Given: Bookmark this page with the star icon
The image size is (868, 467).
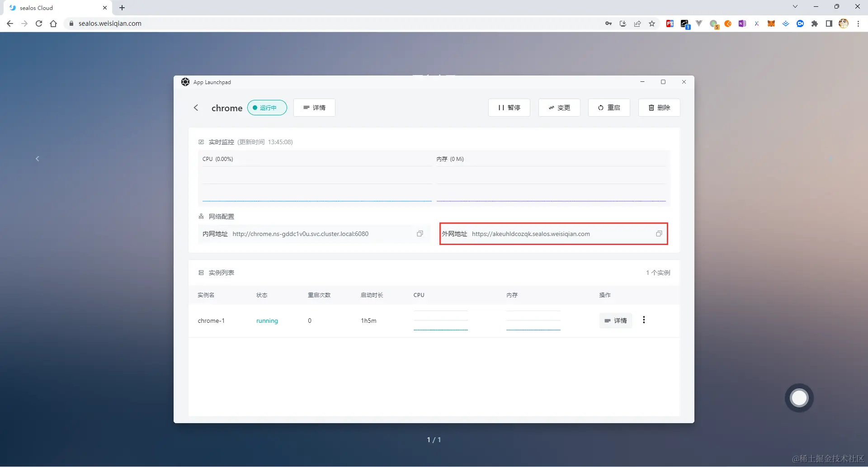Looking at the screenshot, I should pyautogui.click(x=652, y=24).
